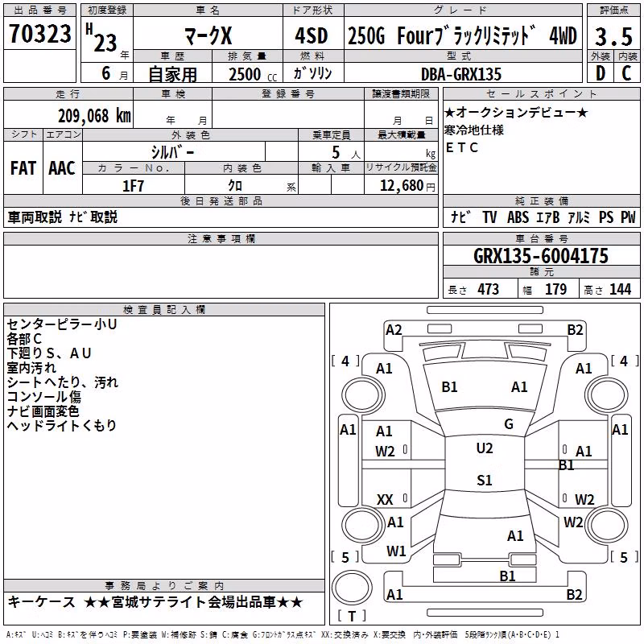The height and width of the screenshot is (644, 644).
Task: Click ETC in the sales points
Action: coord(462,147)
